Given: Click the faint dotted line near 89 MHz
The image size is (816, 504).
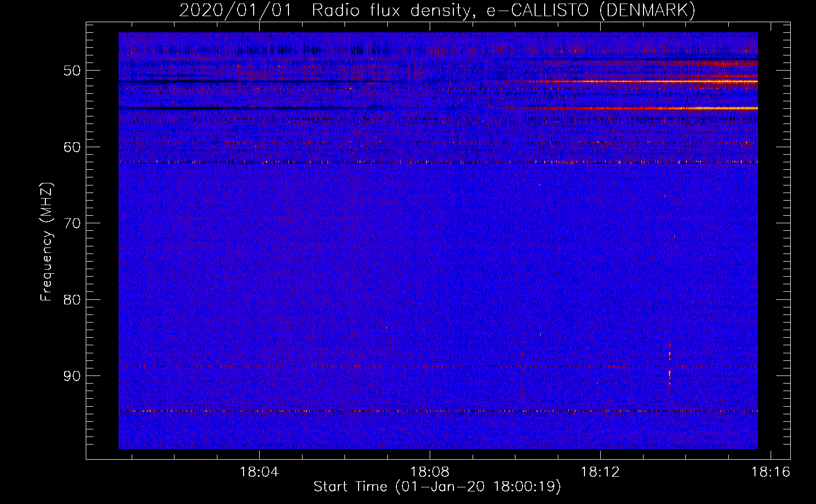Looking at the screenshot, I should (x=438, y=366).
